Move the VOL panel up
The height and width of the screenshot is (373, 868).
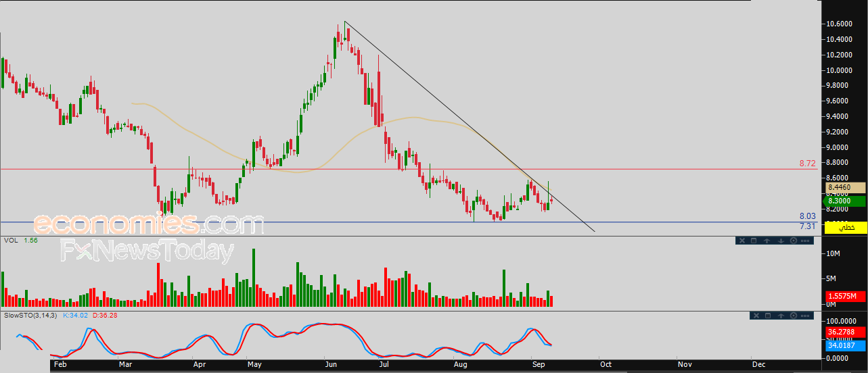coord(767,241)
